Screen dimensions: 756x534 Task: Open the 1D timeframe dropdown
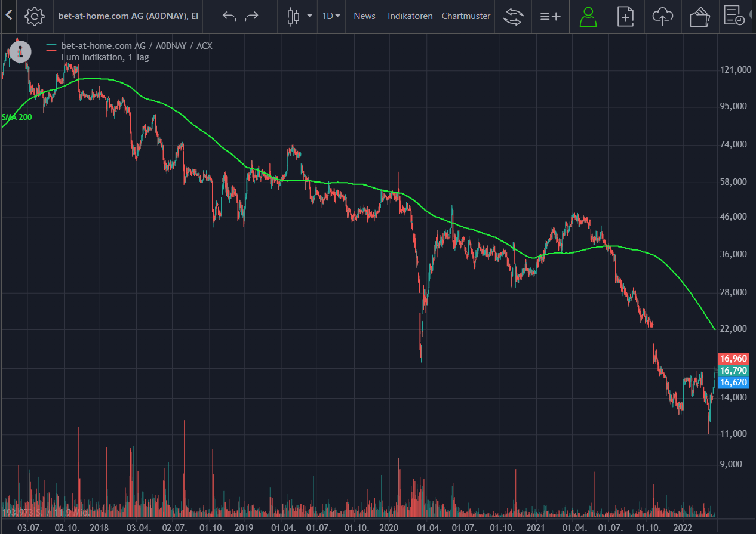pyautogui.click(x=331, y=16)
